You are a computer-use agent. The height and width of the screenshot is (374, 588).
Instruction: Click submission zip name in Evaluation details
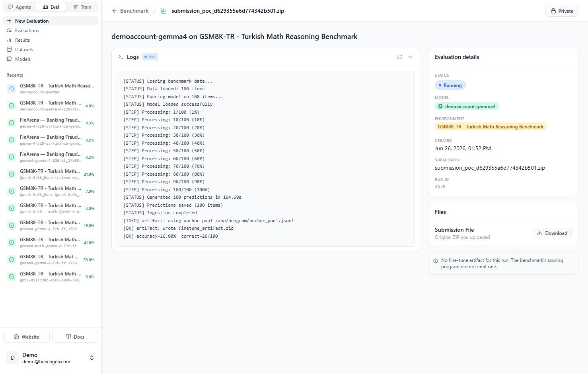(x=490, y=168)
